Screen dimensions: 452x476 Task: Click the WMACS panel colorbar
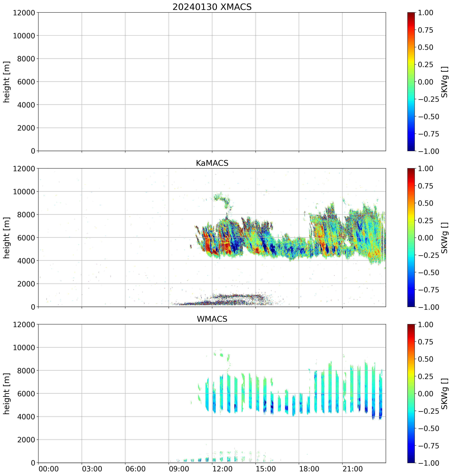click(411, 393)
